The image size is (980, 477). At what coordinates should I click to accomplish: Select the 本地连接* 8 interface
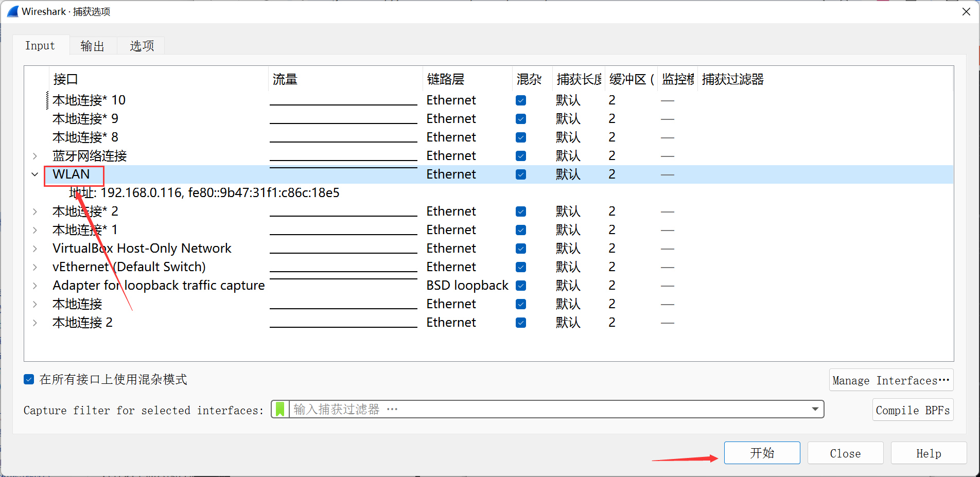point(85,137)
